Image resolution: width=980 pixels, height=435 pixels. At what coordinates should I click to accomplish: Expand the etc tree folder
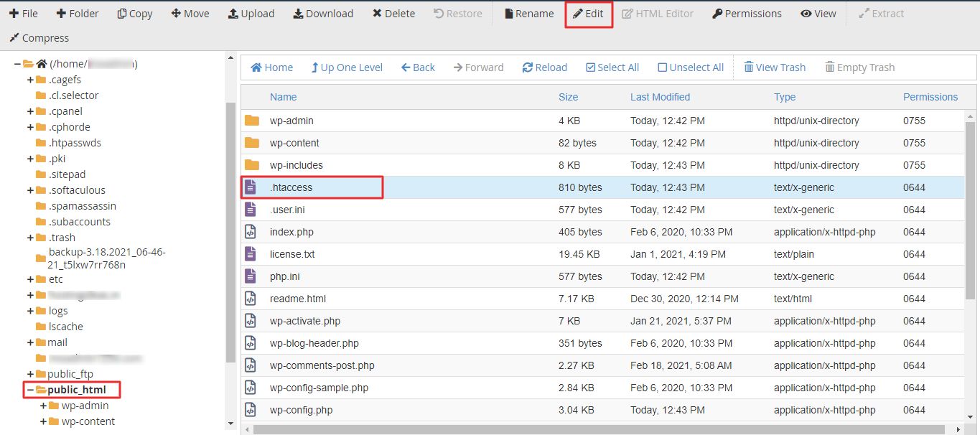tap(30, 279)
